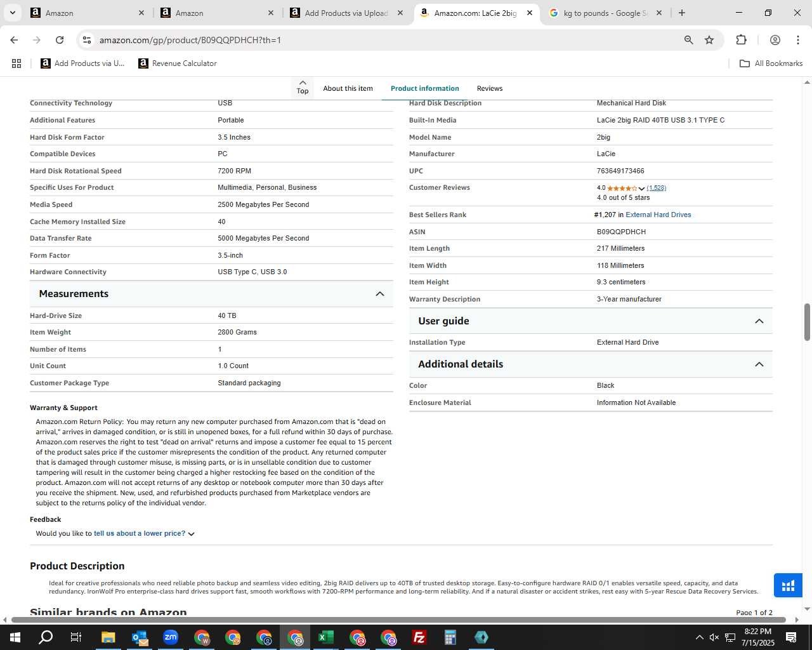Click the Item Height value 9.3 centimeters
The height and width of the screenshot is (650, 812).
point(621,282)
